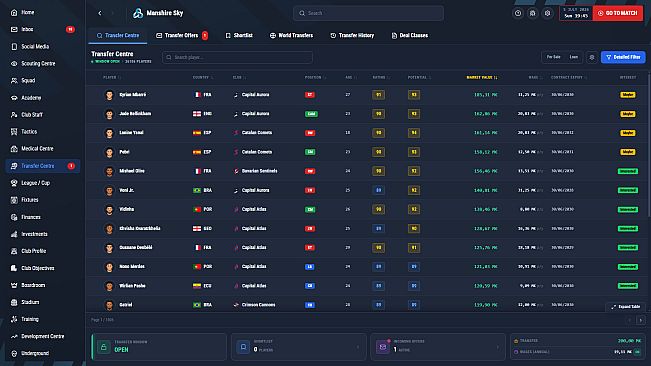Sort the table by Player column
Image resolution: width=651 pixels, height=366 pixels.
click(112, 78)
